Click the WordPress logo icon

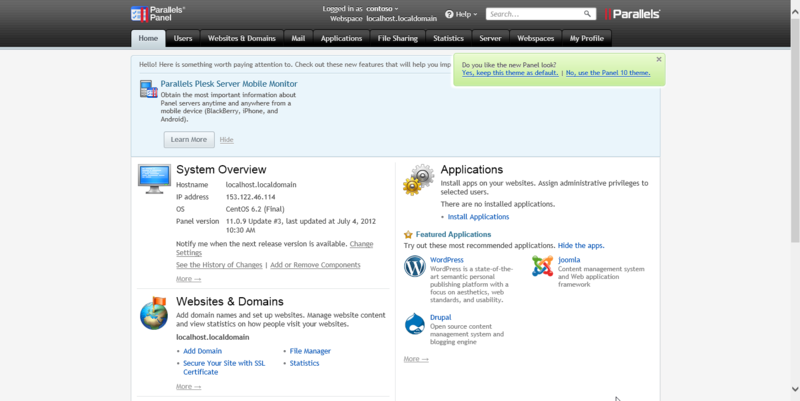point(415,266)
